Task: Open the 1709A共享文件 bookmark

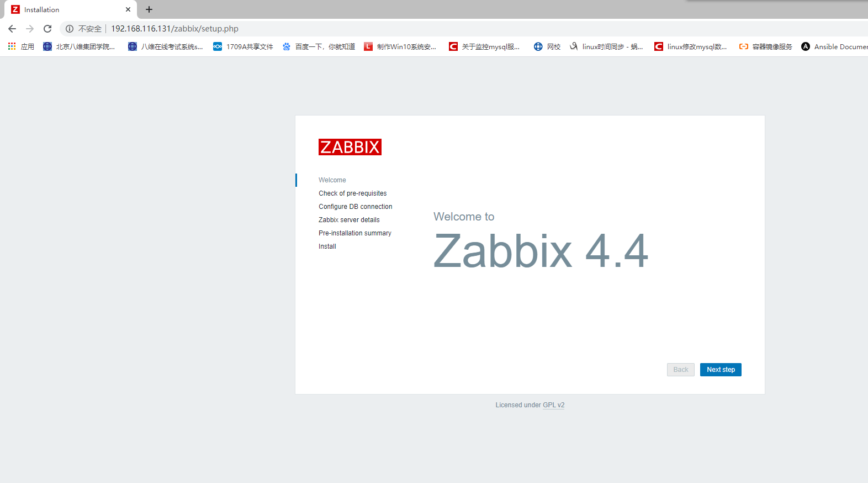Action: click(244, 46)
